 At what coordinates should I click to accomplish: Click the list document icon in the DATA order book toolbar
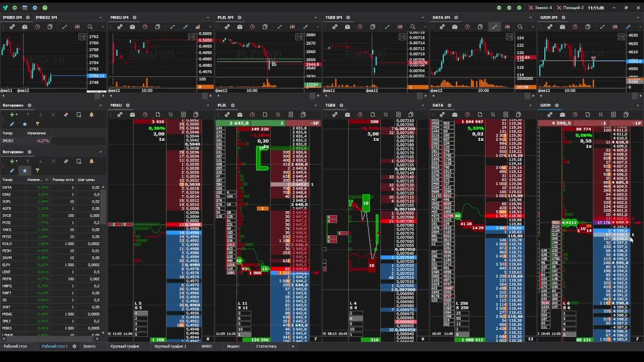tap(506, 115)
